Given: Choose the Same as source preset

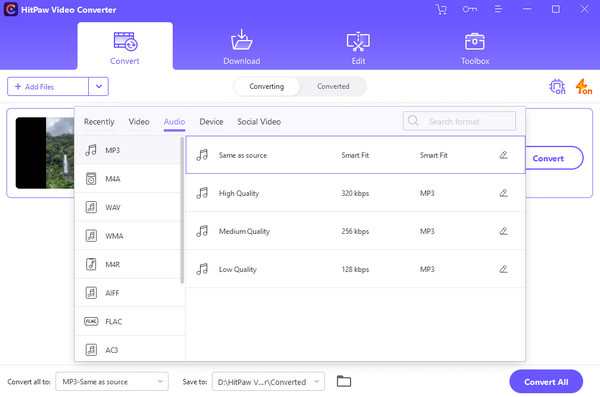Looking at the screenshot, I should (355, 155).
